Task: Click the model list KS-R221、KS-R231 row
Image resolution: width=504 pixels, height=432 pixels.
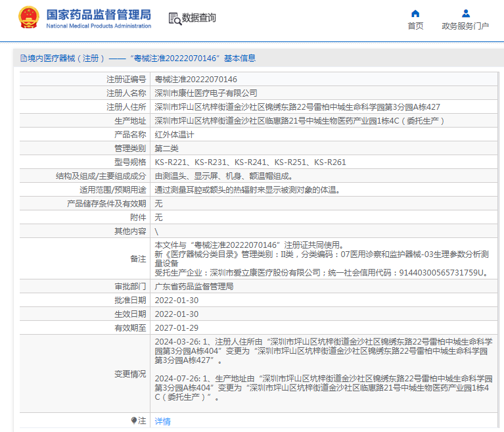Action: (x=250, y=162)
